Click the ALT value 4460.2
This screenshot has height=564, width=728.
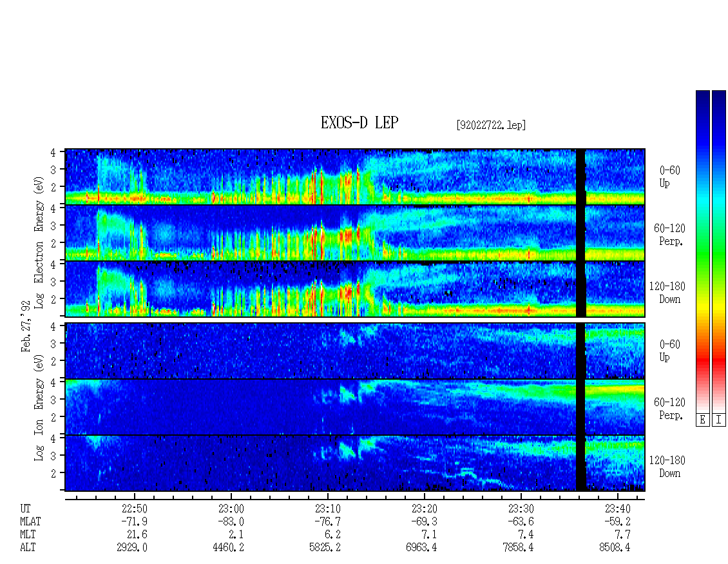229,547
